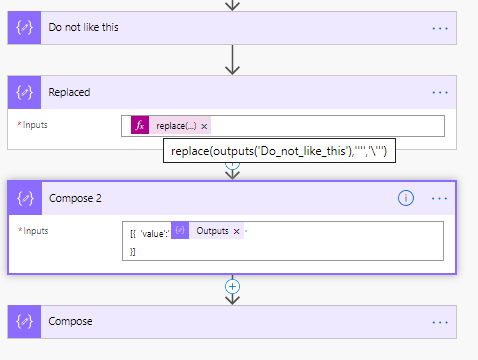Click inside the Replaced Inputs field

[x=283, y=126]
